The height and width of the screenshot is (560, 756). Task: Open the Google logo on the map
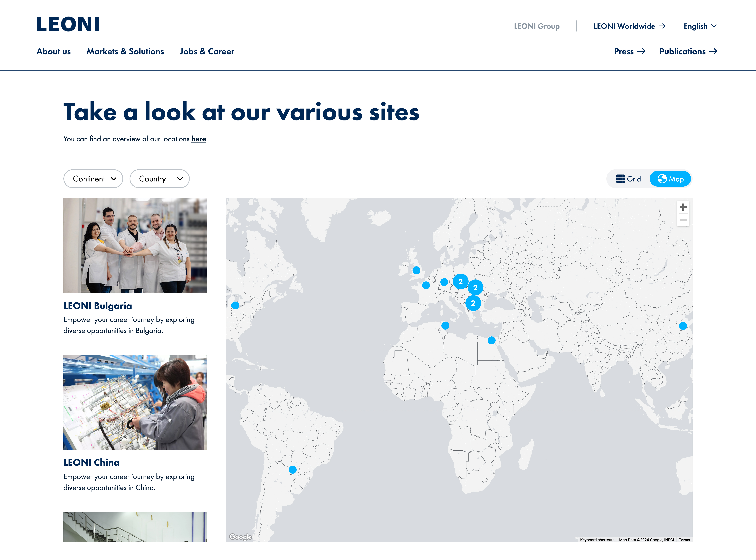pyautogui.click(x=240, y=537)
